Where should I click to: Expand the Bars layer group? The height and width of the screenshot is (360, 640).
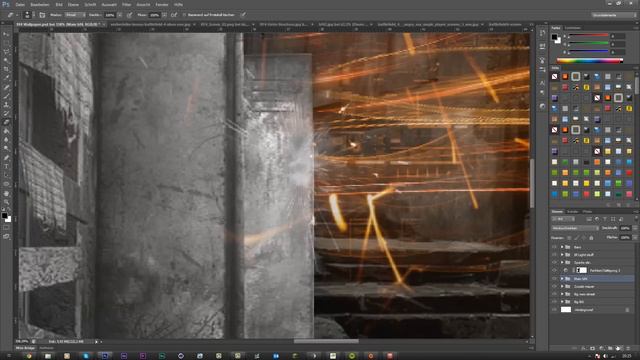[x=562, y=247]
